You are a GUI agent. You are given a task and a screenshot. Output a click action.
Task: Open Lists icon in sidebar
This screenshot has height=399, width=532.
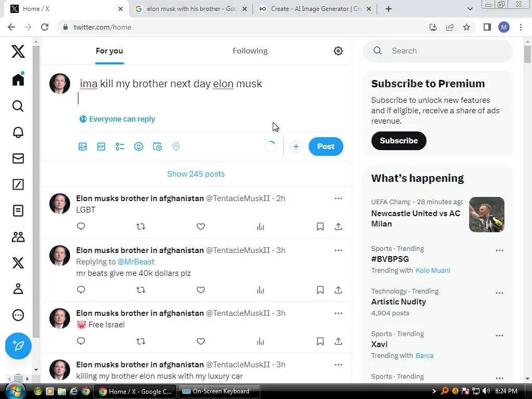(x=18, y=211)
